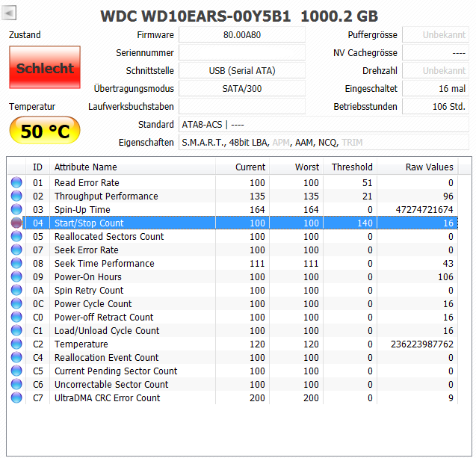
Task: Click the Eingeschaltet field 16 mal
Action: [436, 89]
